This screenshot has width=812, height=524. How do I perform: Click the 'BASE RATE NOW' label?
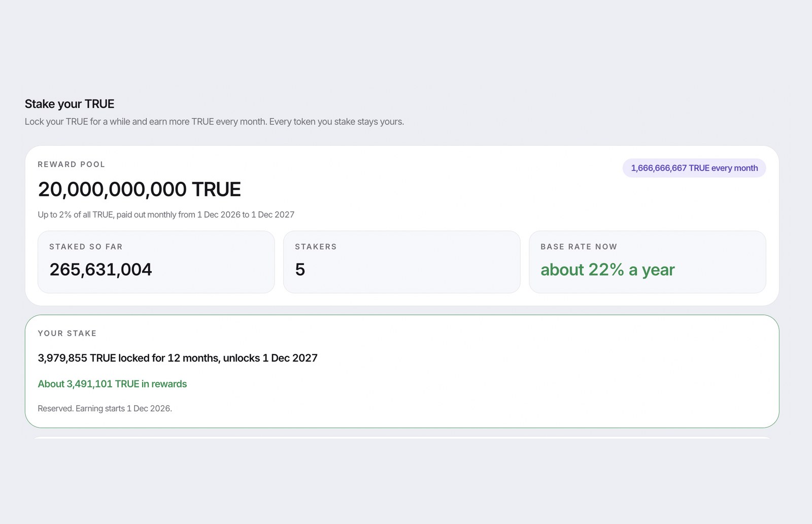579,247
